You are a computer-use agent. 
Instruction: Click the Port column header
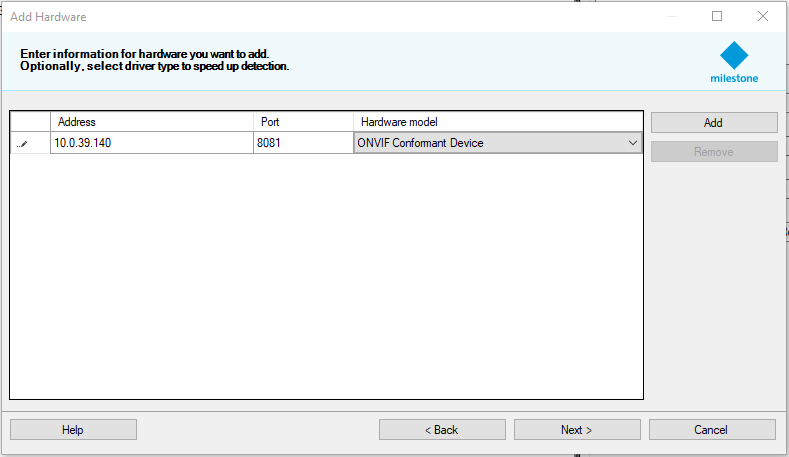303,122
